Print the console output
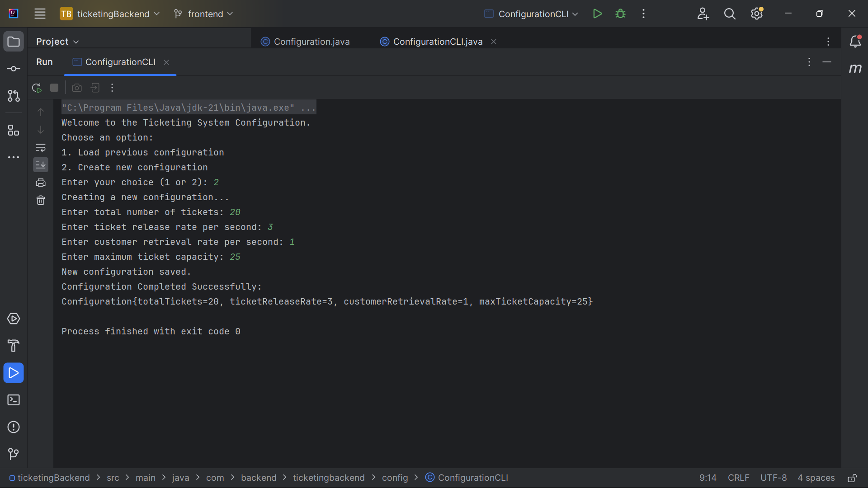This screenshot has width=868, height=488. (x=41, y=183)
